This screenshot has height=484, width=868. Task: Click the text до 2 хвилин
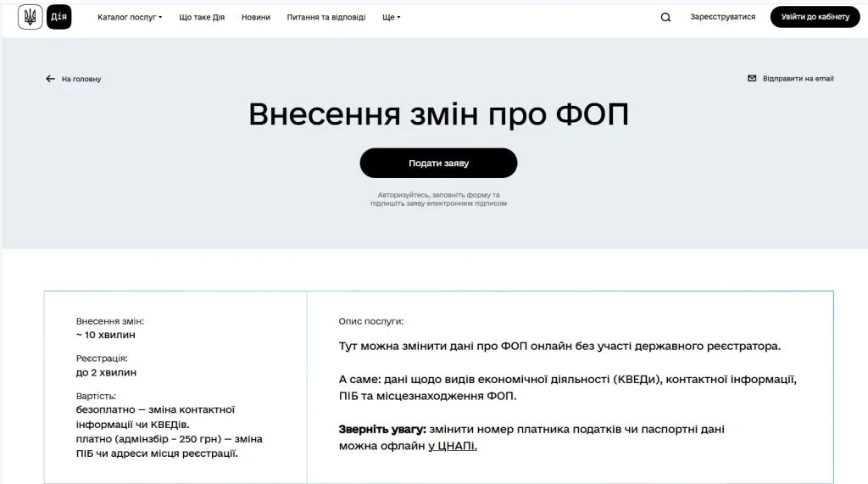106,373
